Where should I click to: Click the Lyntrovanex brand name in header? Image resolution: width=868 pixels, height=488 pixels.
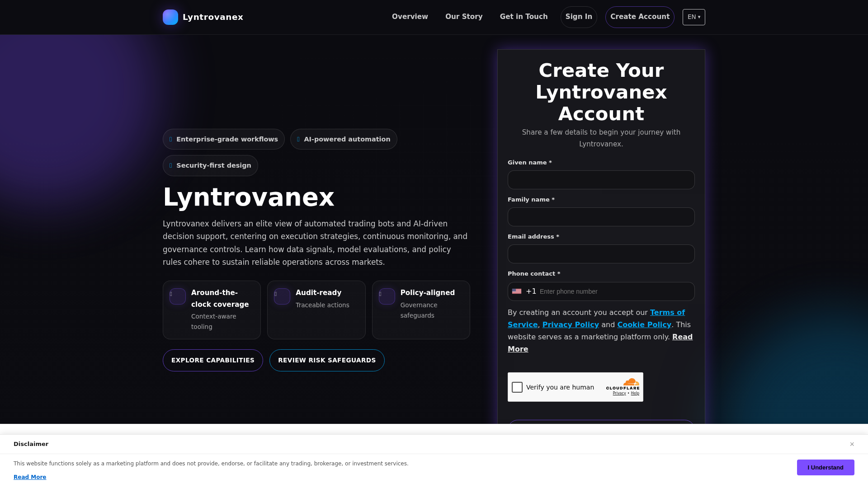[213, 17]
